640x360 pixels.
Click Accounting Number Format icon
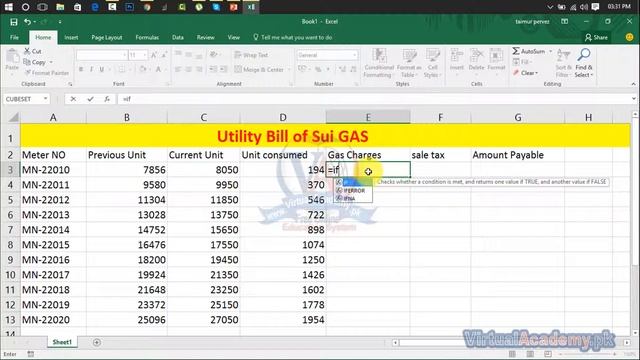pyautogui.click(x=302, y=69)
